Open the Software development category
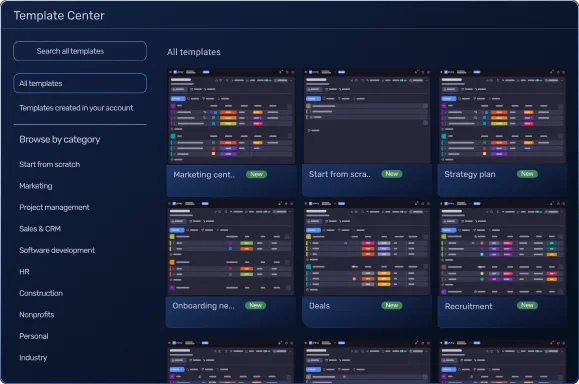579x384 pixels. (57, 250)
